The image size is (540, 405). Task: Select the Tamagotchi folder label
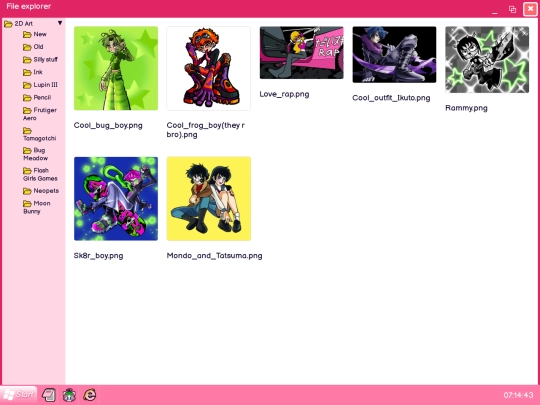40,138
